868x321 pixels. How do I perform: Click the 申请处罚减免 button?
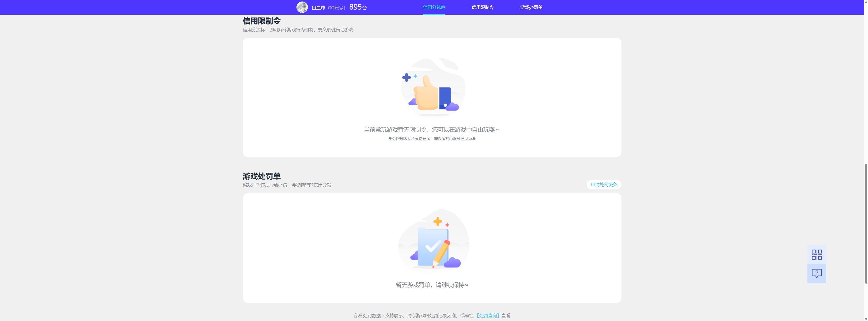[604, 184]
